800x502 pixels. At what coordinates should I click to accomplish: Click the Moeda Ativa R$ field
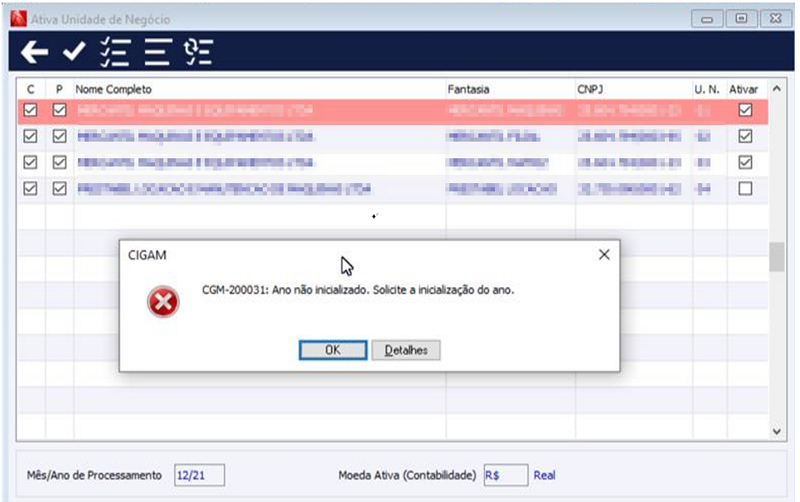506,475
